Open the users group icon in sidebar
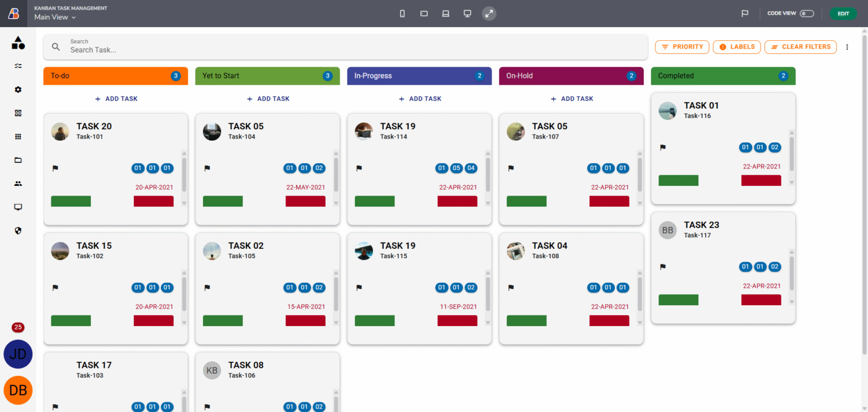 [x=18, y=184]
